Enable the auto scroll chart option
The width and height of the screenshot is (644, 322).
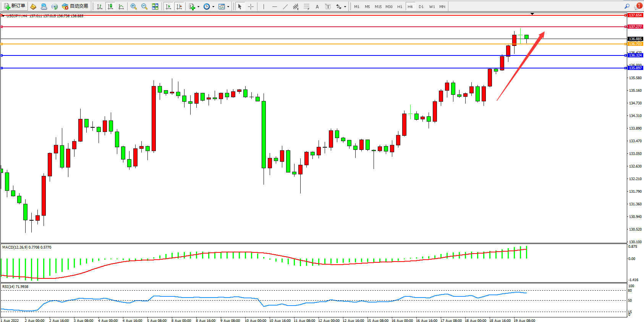pos(168,7)
